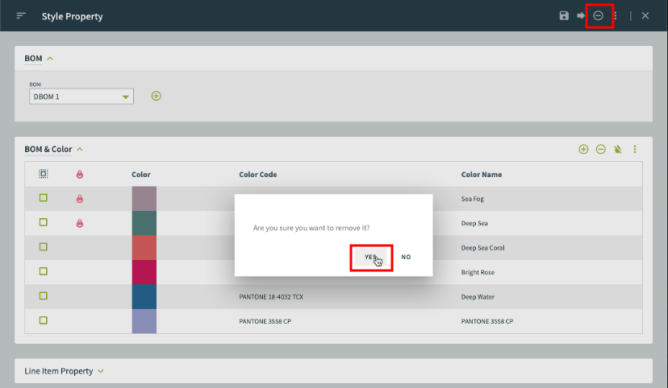The width and height of the screenshot is (668, 388).
Task: Select the PANTONE 3558 CP lavender swatch
Action: (x=144, y=321)
